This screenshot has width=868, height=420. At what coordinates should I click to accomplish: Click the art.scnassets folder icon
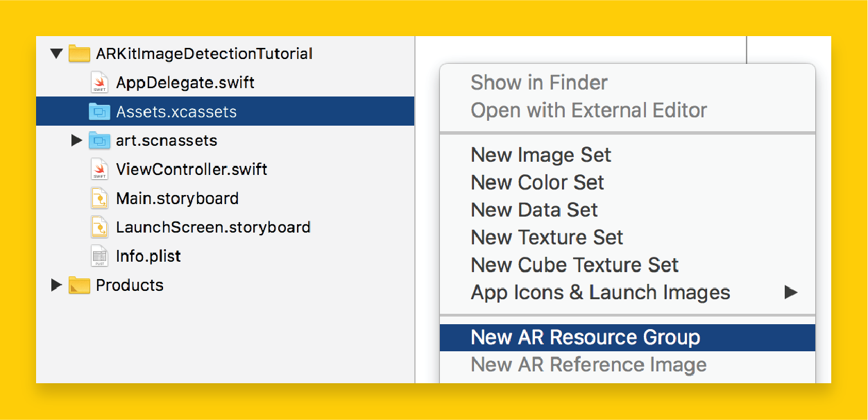[x=99, y=141]
